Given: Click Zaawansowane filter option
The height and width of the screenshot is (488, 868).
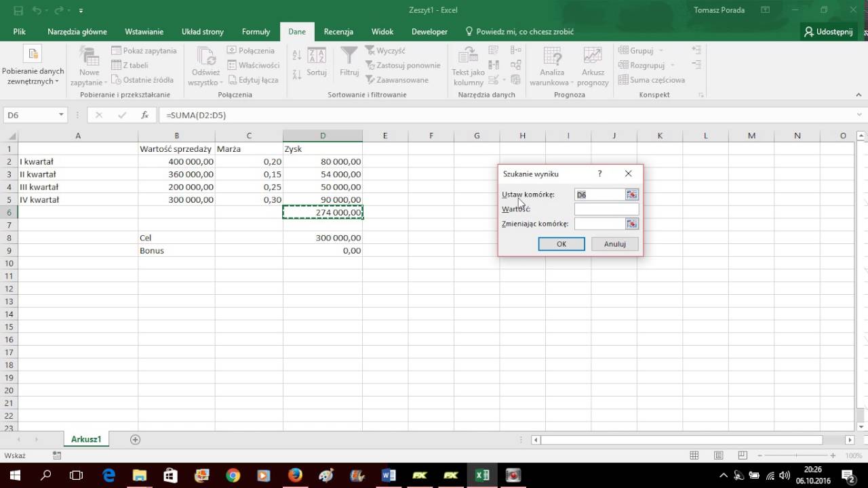Looking at the screenshot, I should click(397, 80).
